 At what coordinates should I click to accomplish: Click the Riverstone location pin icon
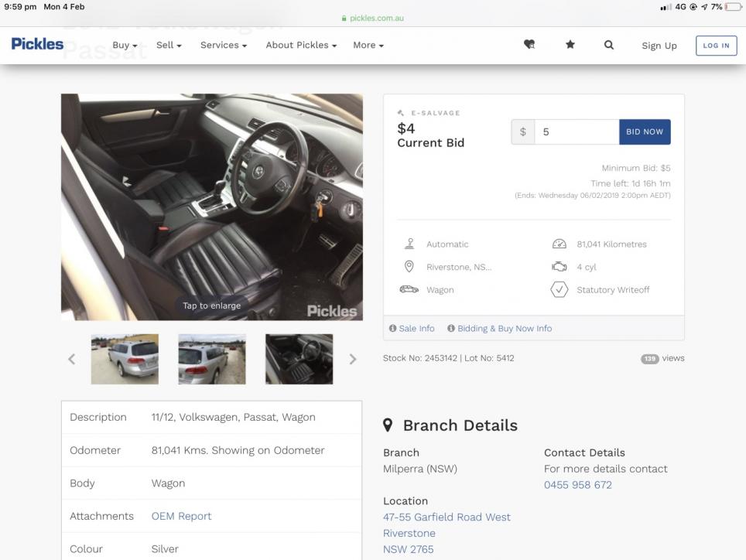(x=409, y=267)
